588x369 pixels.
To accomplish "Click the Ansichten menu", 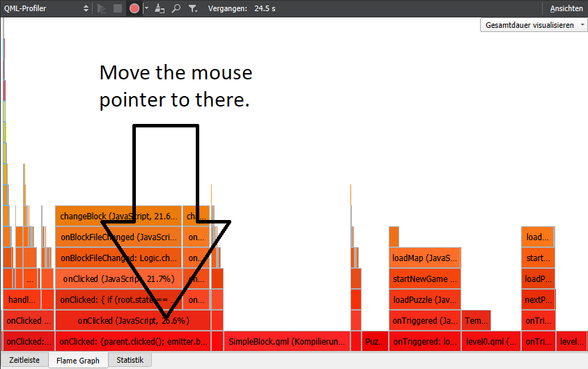I will 566,8.
